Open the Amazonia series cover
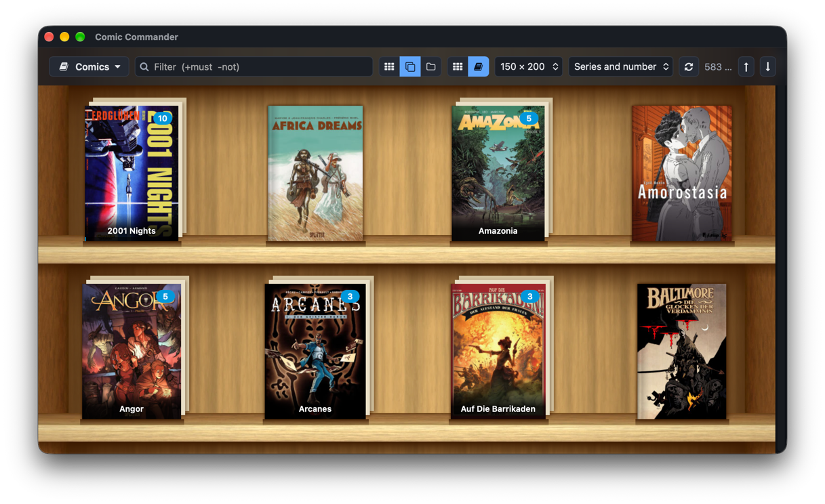 coord(498,173)
